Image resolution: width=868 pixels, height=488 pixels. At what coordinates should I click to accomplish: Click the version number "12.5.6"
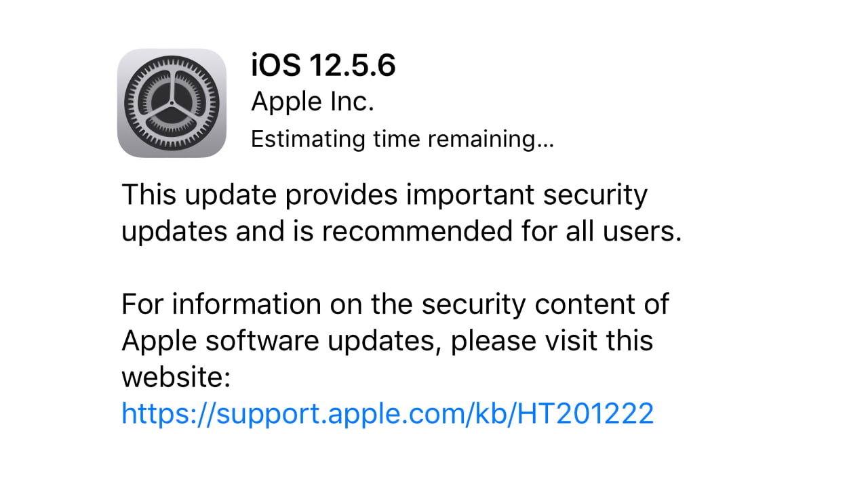(352, 66)
